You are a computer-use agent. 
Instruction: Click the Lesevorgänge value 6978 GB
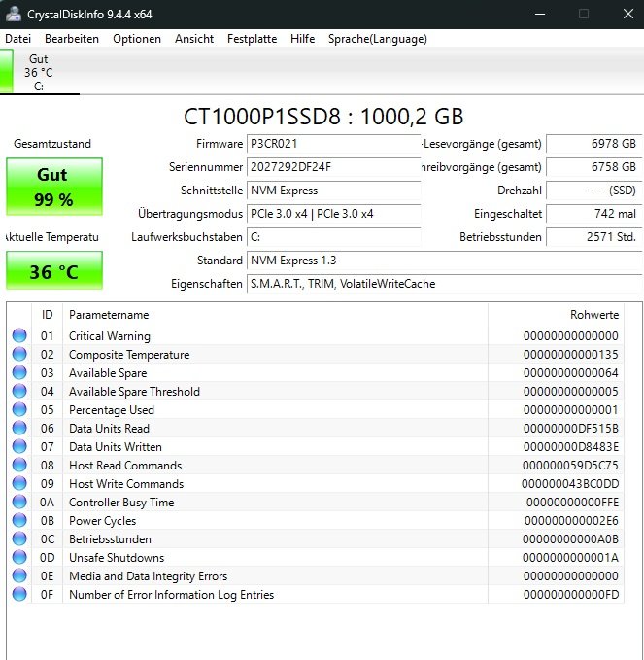point(593,144)
